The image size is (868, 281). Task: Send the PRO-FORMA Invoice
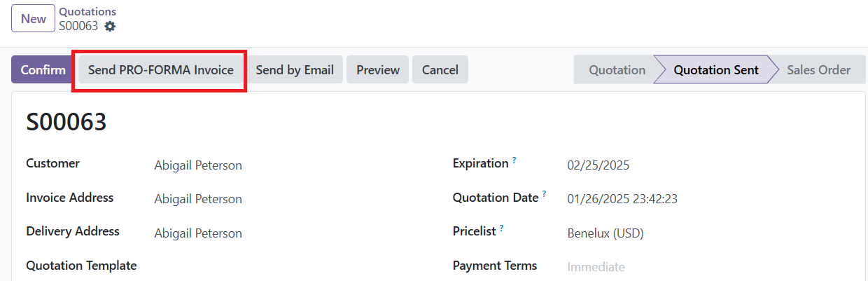[x=160, y=70]
